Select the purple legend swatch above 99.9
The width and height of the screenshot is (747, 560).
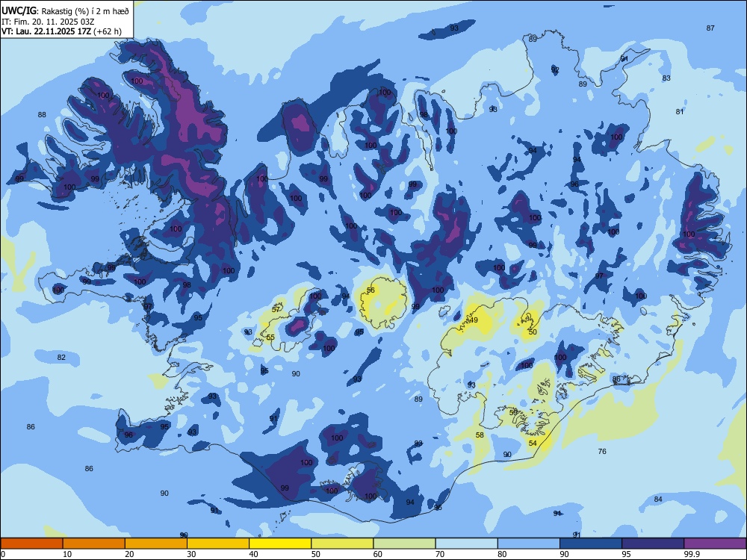click(715, 544)
